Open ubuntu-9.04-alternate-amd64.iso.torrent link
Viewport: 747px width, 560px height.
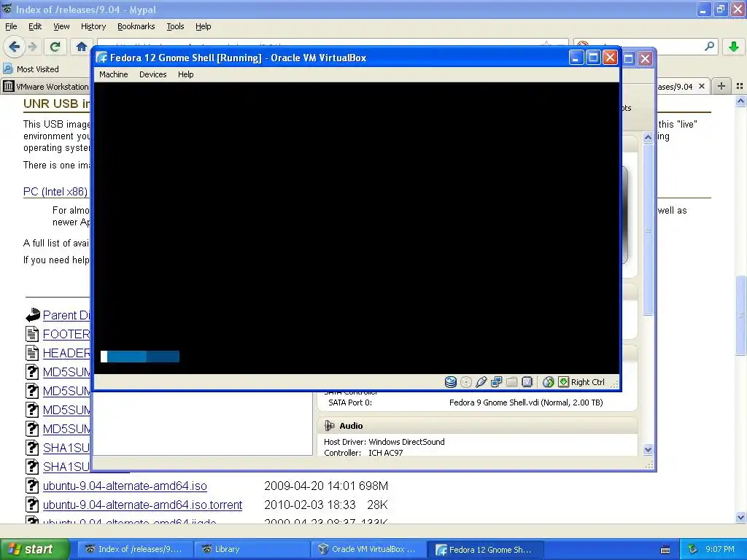[x=142, y=505]
